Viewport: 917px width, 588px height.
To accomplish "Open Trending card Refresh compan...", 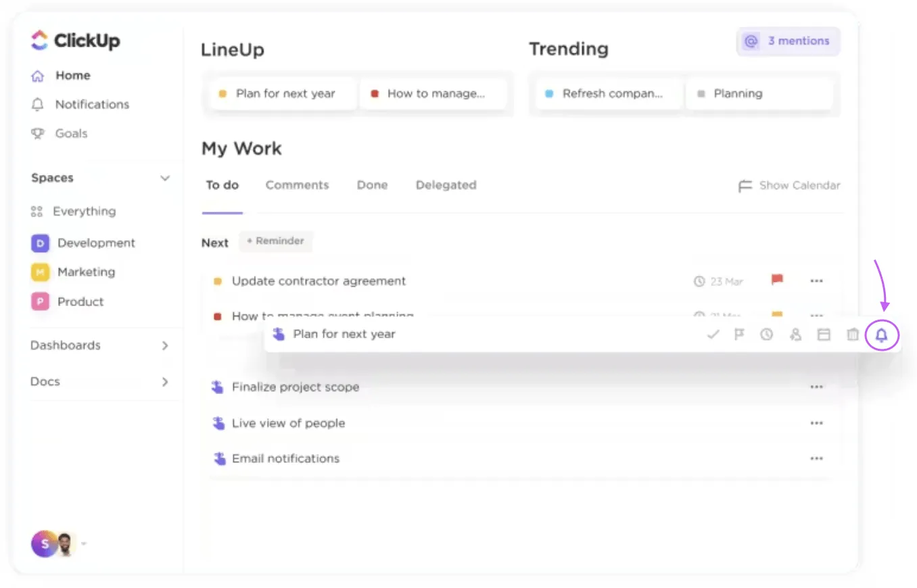I will tap(609, 94).
